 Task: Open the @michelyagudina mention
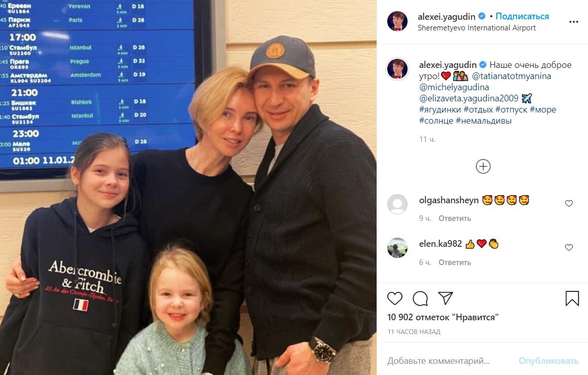click(454, 87)
